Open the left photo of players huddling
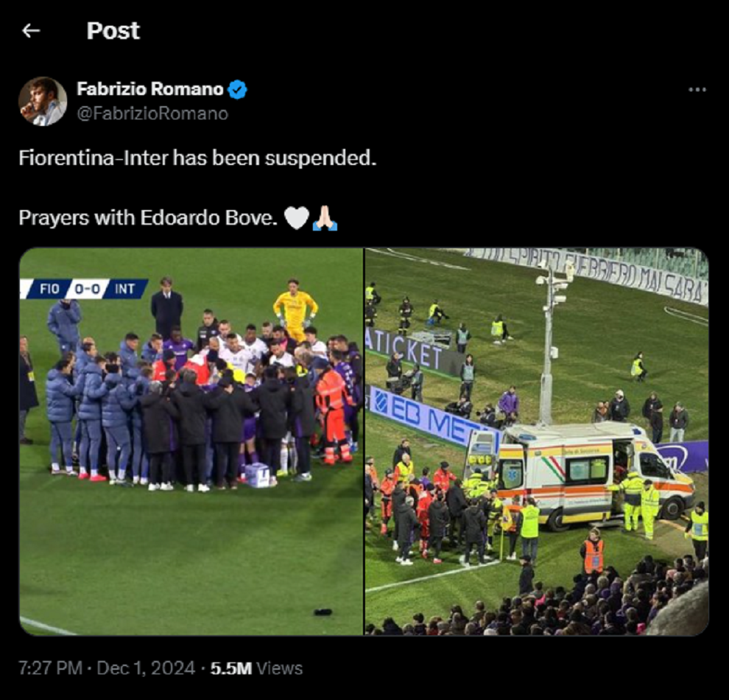The width and height of the screenshot is (729, 700). 191,441
